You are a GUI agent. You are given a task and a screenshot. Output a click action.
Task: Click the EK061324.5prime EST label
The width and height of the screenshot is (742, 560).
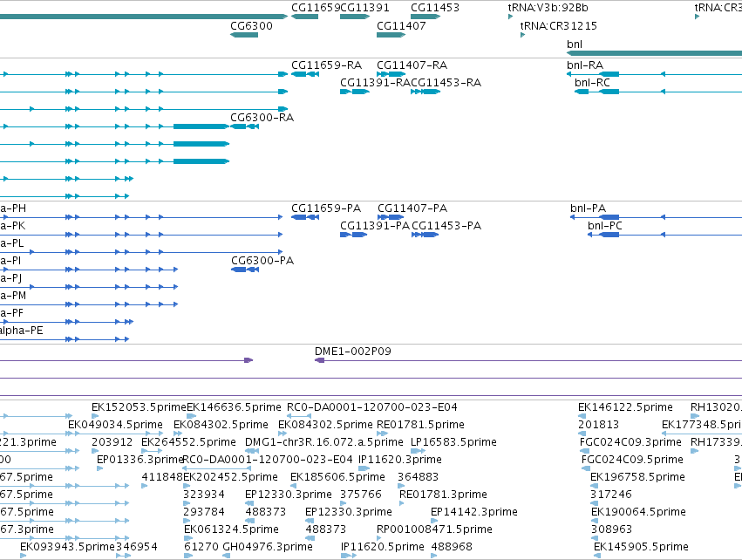[231, 529]
